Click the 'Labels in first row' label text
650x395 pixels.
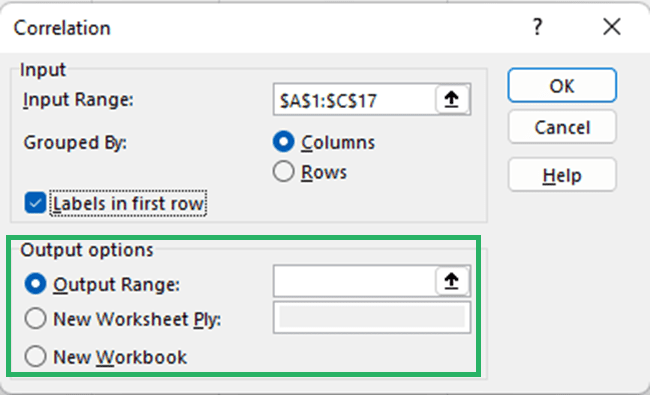(x=129, y=204)
